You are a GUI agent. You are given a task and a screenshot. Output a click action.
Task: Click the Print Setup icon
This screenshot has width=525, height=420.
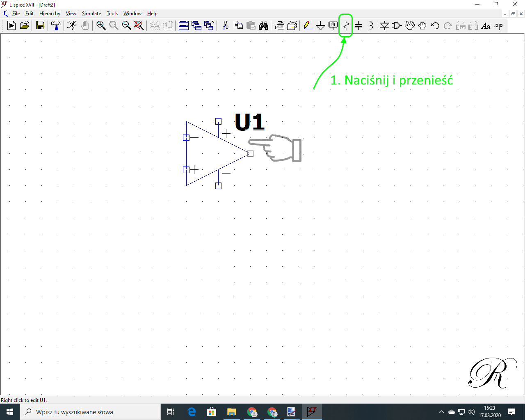[292, 26]
